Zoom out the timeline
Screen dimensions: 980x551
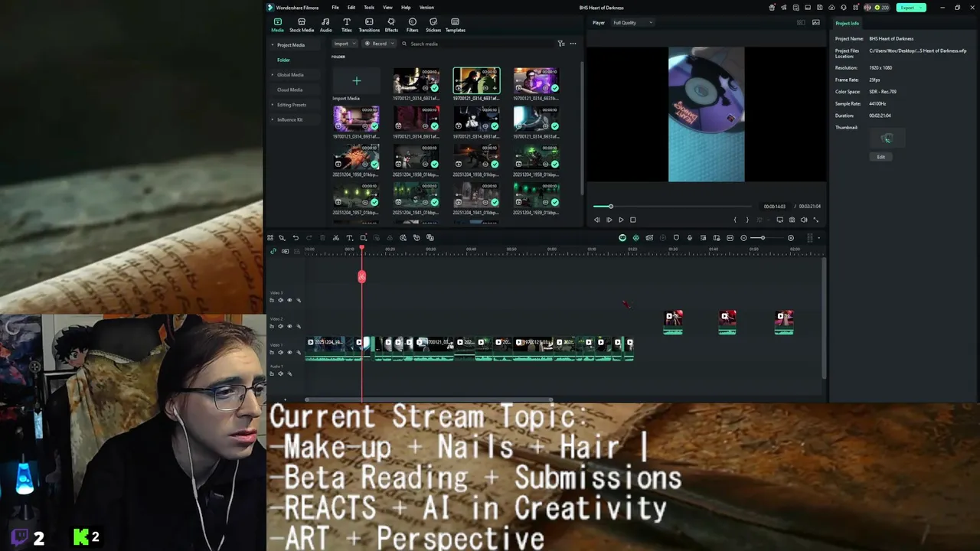point(743,238)
